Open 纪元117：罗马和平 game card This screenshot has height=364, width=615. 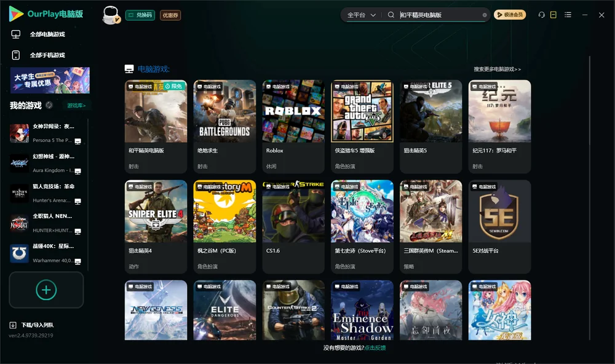point(499,126)
